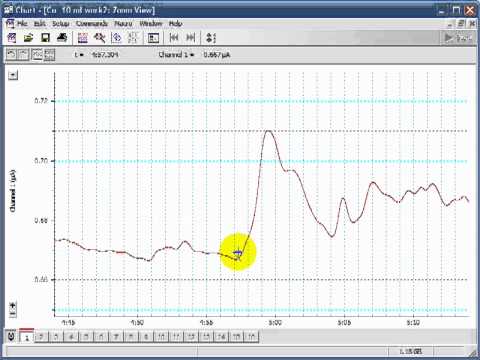Open the Edit menu
This screenshot has width=480, height=360.
[x=40, y=23]
